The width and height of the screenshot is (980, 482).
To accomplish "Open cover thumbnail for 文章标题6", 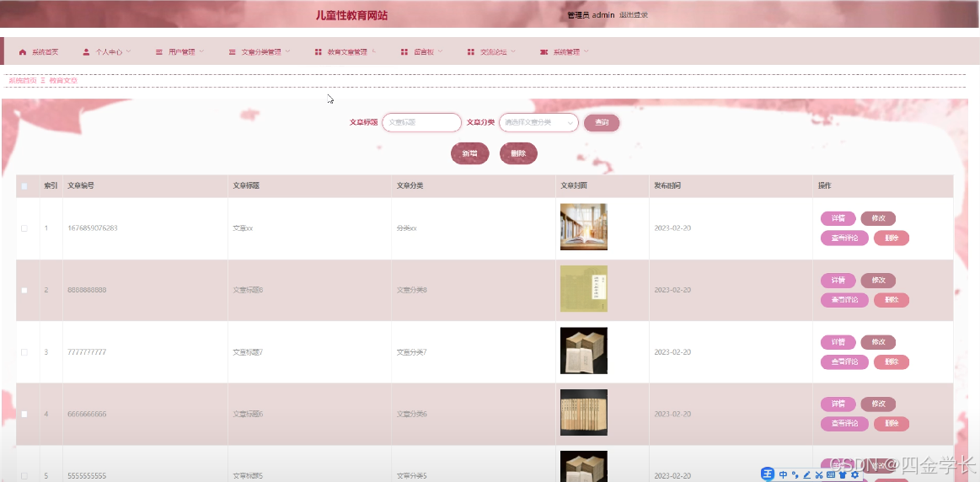I will (584, 413).
